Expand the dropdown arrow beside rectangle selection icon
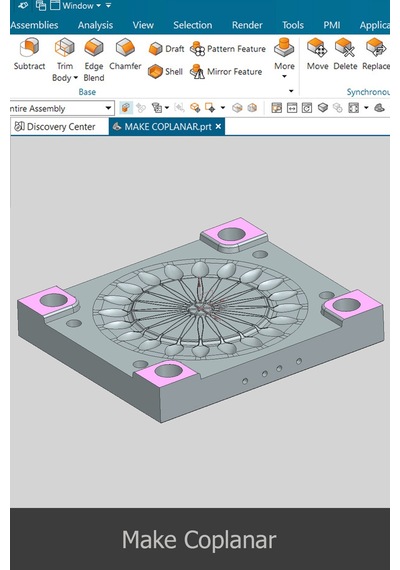The image size is (400, 570). click(223, 108)
